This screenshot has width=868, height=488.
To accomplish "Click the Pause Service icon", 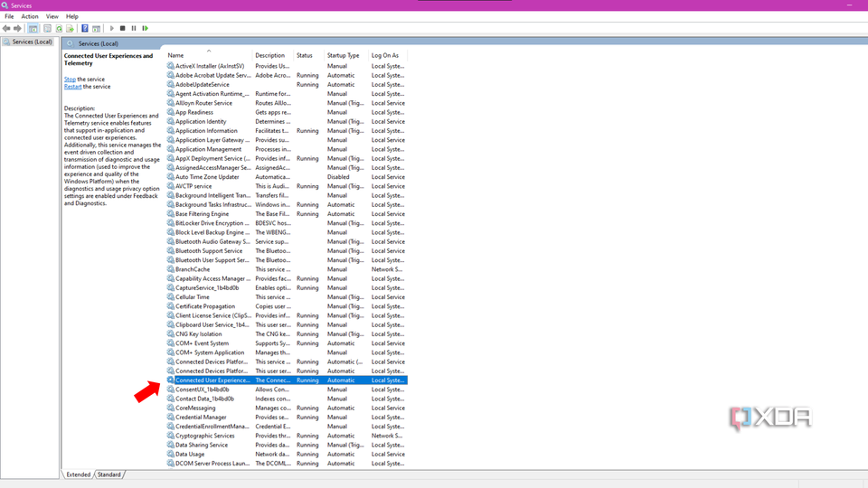I will pyautogui.click(x=134, y=28).
